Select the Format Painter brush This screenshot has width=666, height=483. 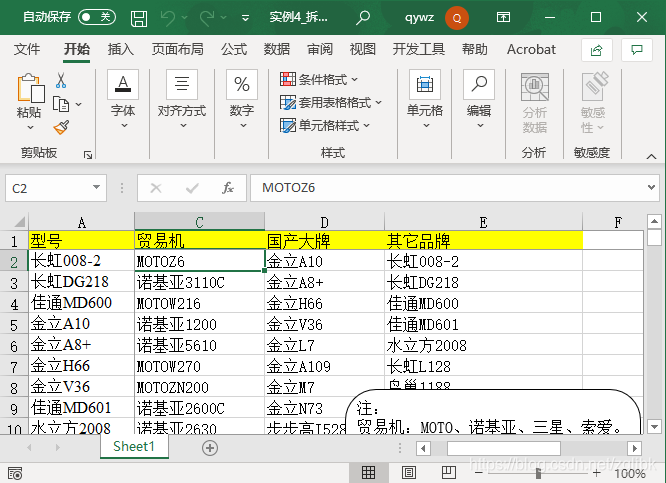(x=61, y=127)
